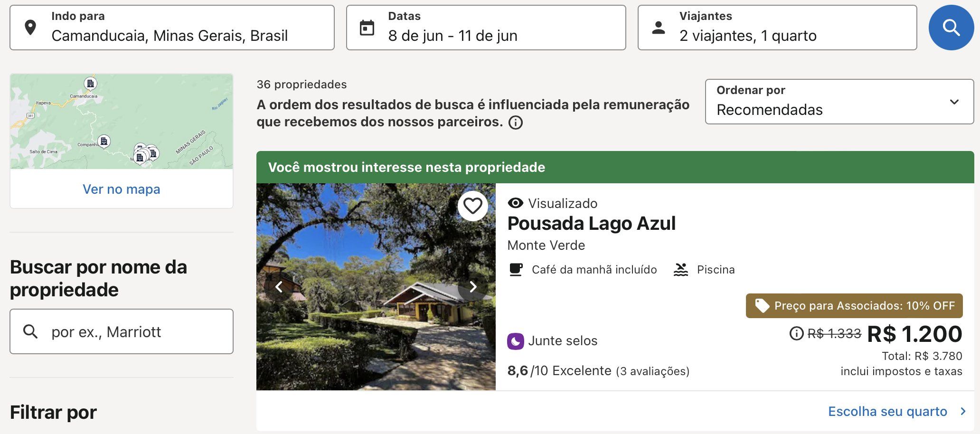The width and height of the screenshot is (980, 434).
Task: Click the hotel marker near Camanducaia on map
Action: coord(90,84)
